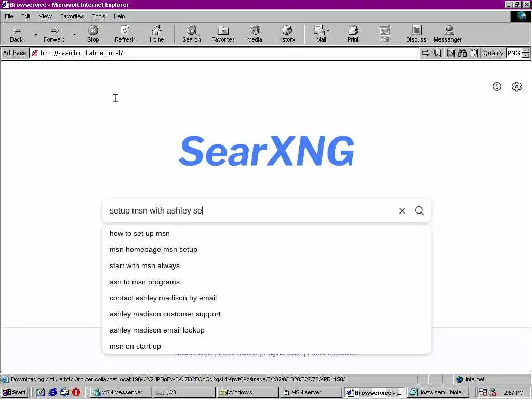Viewport: 532px width, 399px height.
Task: Select suggestion 'msn on start up'
Action: [x=267, y=347]
